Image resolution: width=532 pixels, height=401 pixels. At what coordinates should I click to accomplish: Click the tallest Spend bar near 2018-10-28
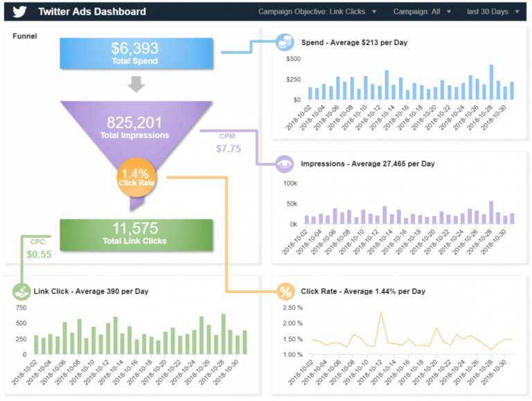tap(491, 82)
